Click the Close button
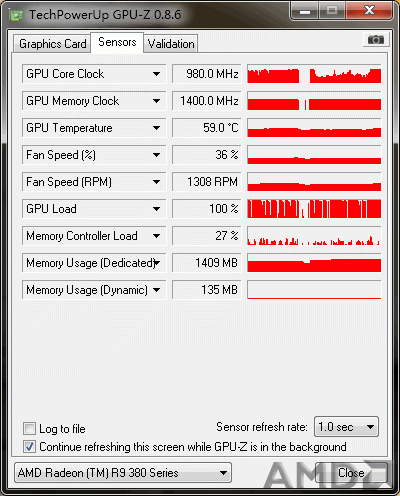 [351, 473]
